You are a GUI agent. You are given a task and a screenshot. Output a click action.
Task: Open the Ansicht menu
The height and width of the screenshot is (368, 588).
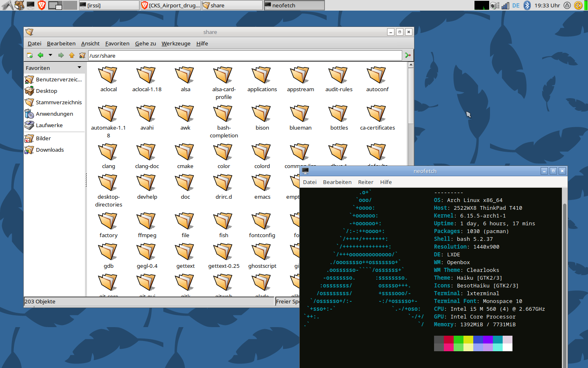click(90, 43)
